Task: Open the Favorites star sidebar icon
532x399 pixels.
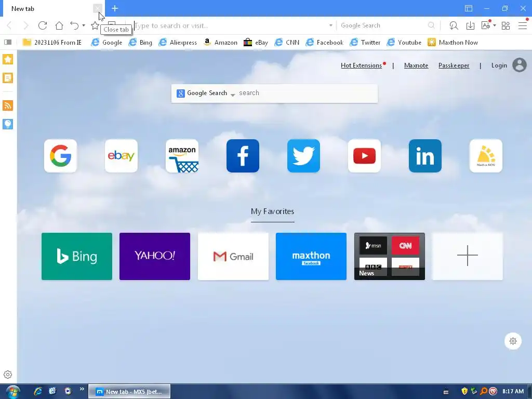Action: (x=8, y=59)
